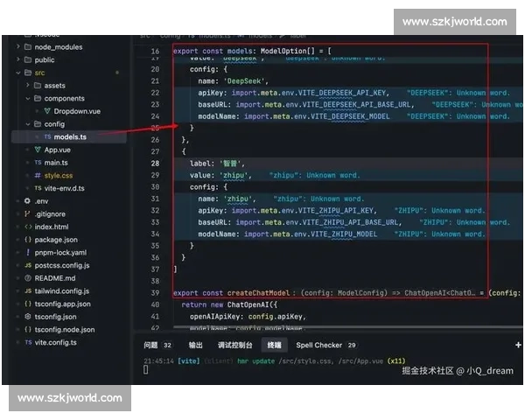Open Dropdown.vue file
The image size is (525, 420).
(x=77, y=111)
